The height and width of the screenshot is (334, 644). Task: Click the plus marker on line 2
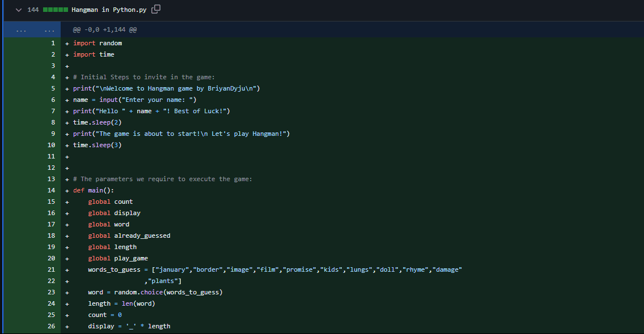pos(67,54)
